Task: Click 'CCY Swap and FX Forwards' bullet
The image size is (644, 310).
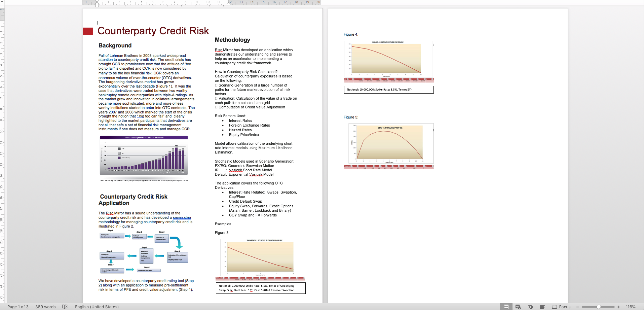Action: coord(253,215)
